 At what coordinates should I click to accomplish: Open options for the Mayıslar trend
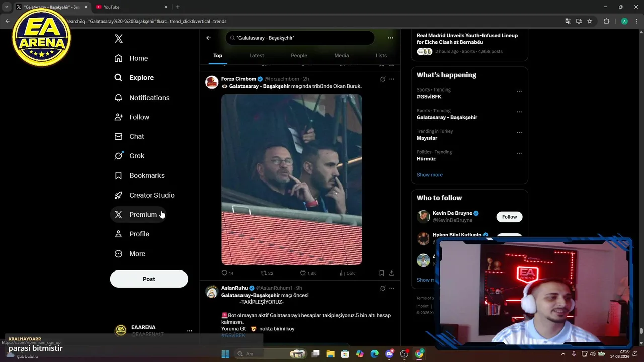[519, 133]
